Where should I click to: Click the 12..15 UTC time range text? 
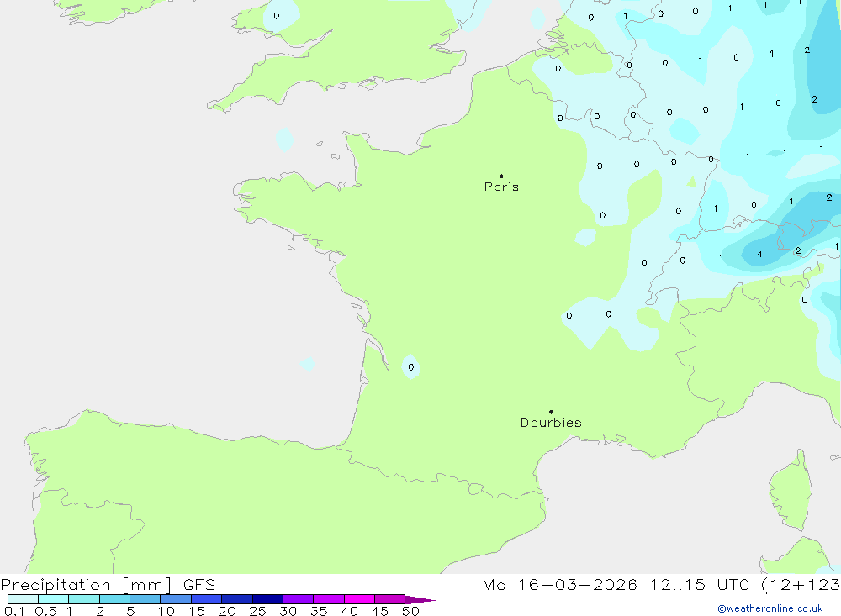pos(685,585)
